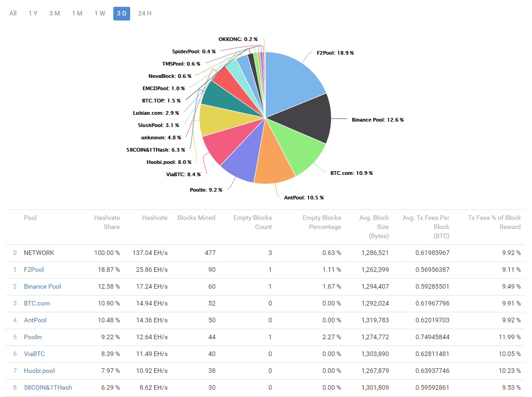Select the 1 M time range tab
This screenshot has width=532, height=397.
pyautogui.click(x=77, y=14)
